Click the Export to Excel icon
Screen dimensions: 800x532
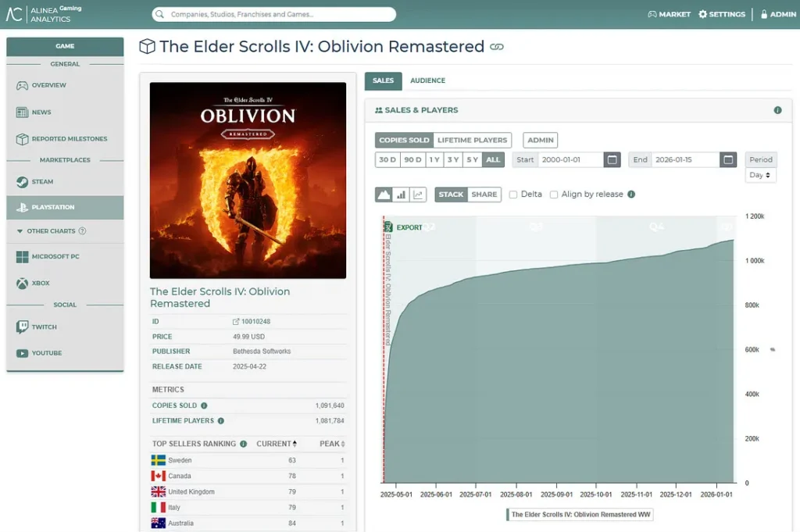coord(387,227)
